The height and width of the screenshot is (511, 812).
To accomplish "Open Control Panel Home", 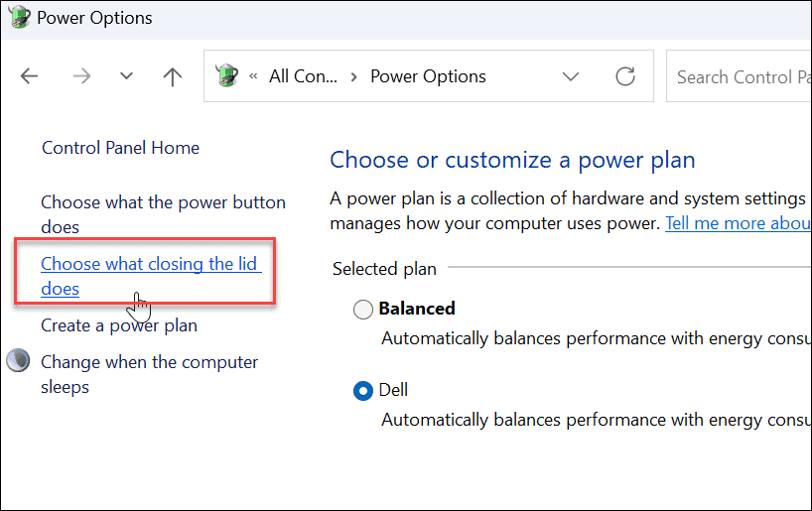I will coord(120,148).
